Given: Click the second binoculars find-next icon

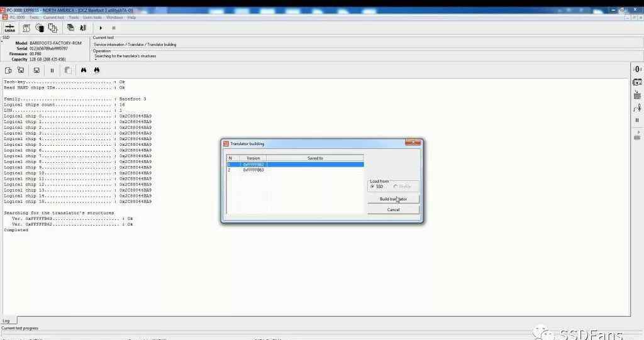Looking at the screenshot, I should (x=96, y=70).
